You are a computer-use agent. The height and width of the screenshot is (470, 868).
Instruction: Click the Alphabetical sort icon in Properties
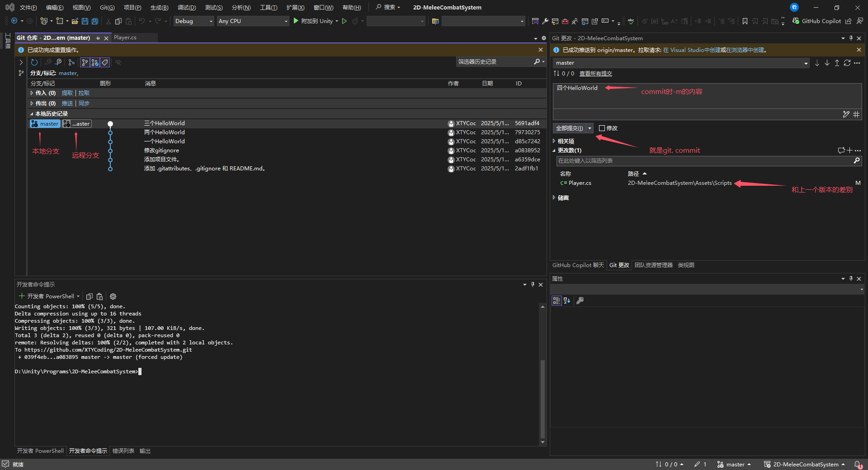pyautogui.click(x=567, y=301)
